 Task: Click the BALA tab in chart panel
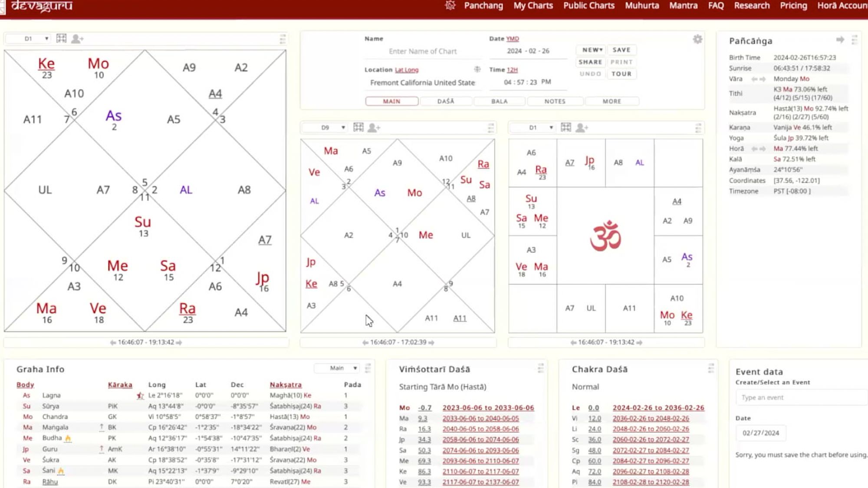coord(500,102)
